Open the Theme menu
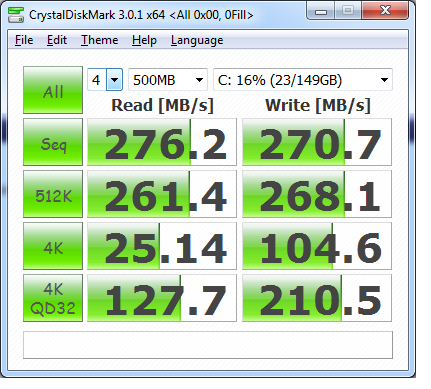This screenshot has width=431, height=389. coord(99,40)
